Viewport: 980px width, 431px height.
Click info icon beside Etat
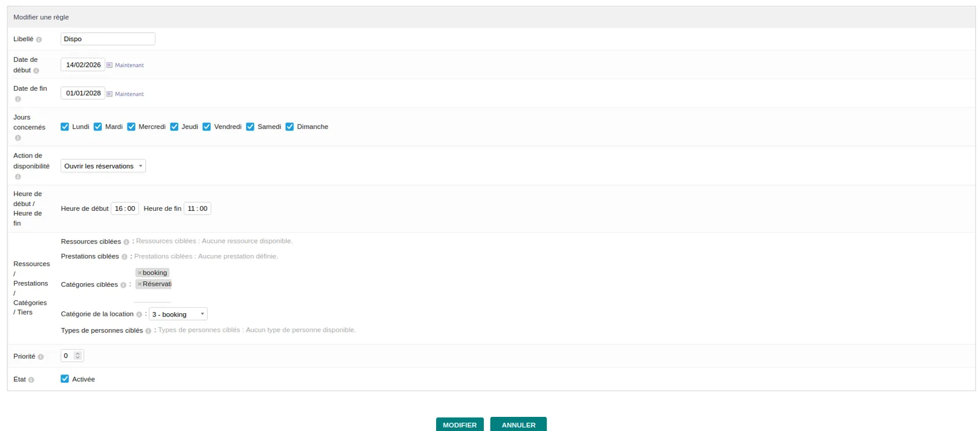coord(31,380)
